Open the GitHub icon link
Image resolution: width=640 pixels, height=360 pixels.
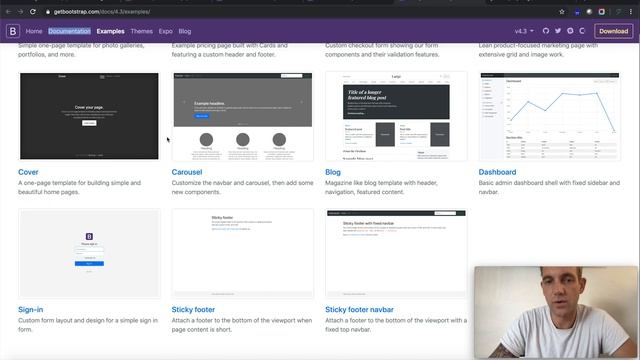click(546, 31)
